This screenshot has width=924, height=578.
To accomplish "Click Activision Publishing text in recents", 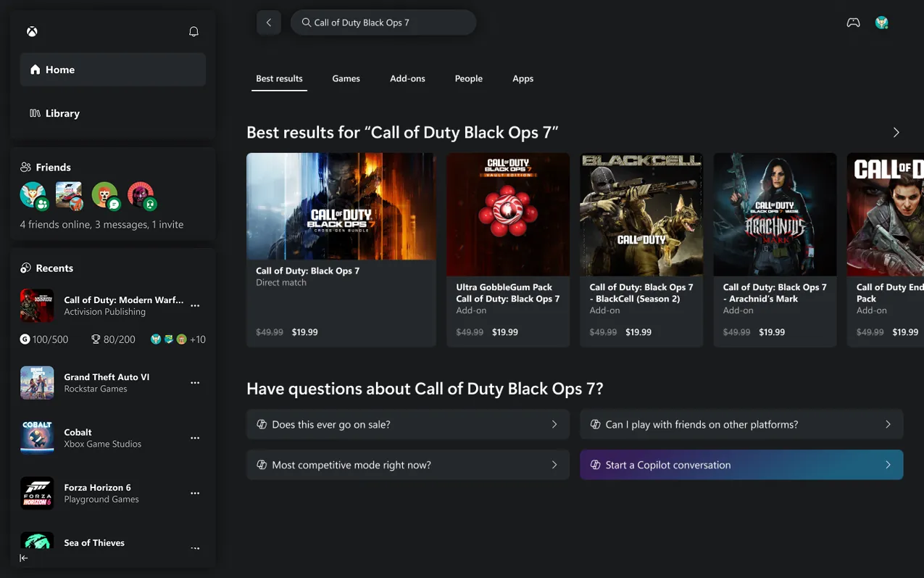I will (x=105, y=312).
